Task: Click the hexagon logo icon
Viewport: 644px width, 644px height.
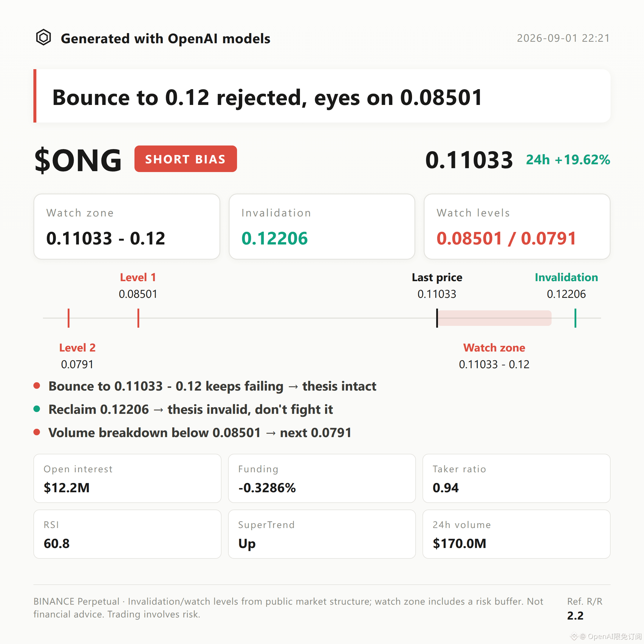Action: (43, 37)
